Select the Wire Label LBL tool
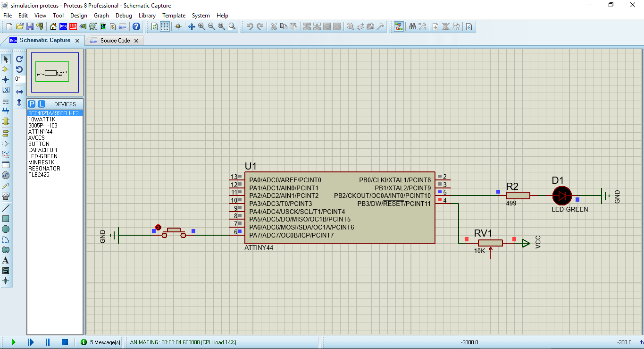This screenshot has width=644, height=349. click(6, 90)
